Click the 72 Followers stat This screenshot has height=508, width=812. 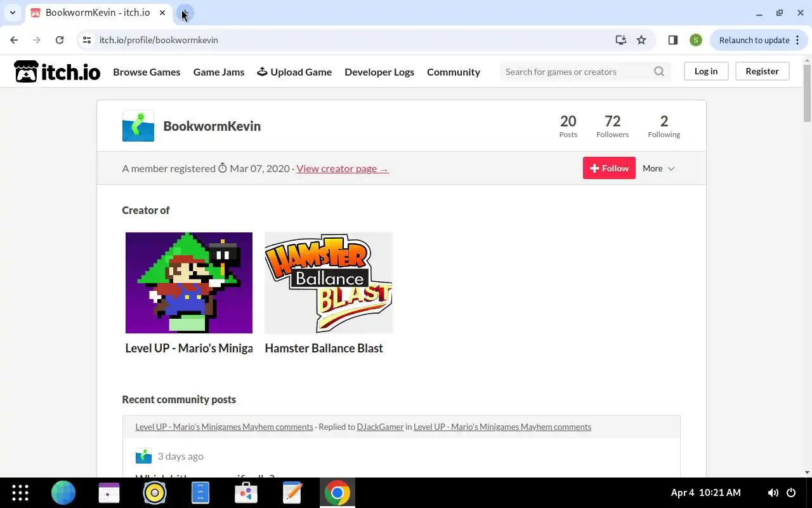pyautogui.click(x=612, y=126)
